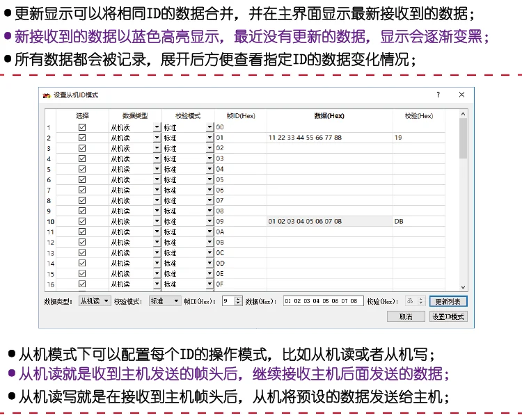Open 数据类型 dropdown in row 15
522x420 pixels.
pyautogui.click(x=157, y=273)
